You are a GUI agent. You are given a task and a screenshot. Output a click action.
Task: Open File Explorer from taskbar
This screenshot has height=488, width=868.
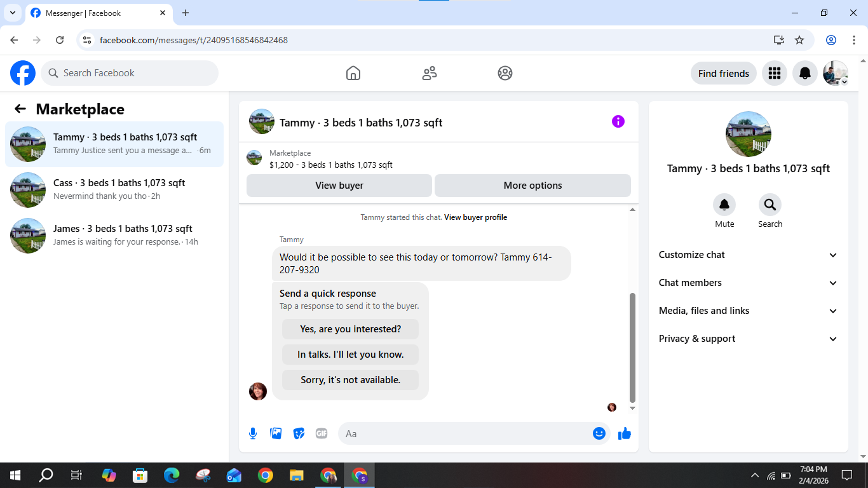tap(296, 475)
